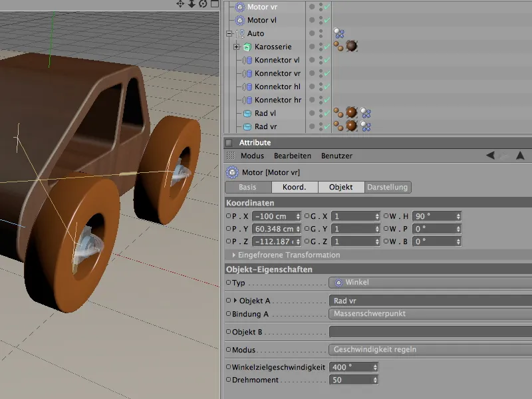Click the viewport move (pan) icon

180,4
